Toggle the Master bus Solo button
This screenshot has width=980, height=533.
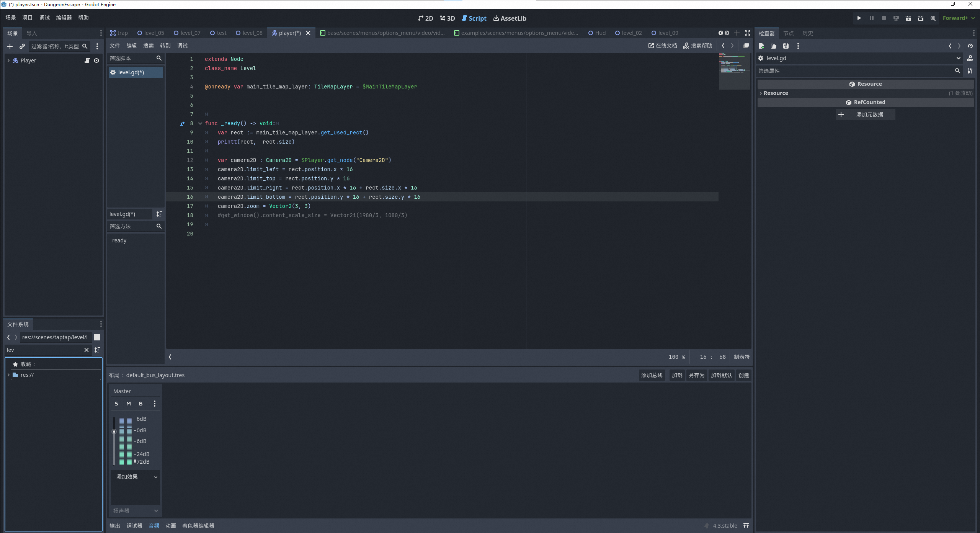117,403
